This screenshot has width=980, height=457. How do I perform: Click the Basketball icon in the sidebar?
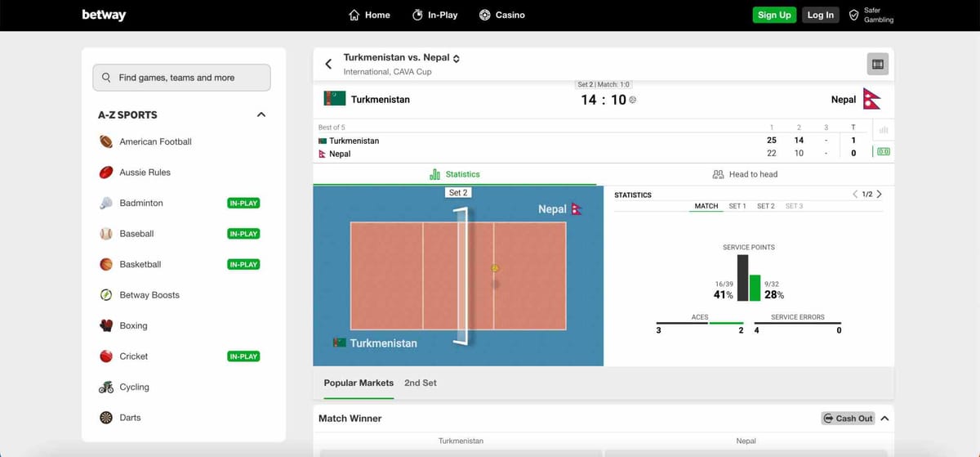[x=106, y=264]
